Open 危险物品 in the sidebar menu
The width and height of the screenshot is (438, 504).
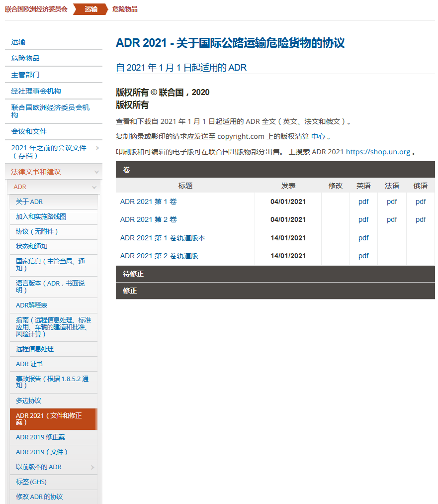point(25,58)
